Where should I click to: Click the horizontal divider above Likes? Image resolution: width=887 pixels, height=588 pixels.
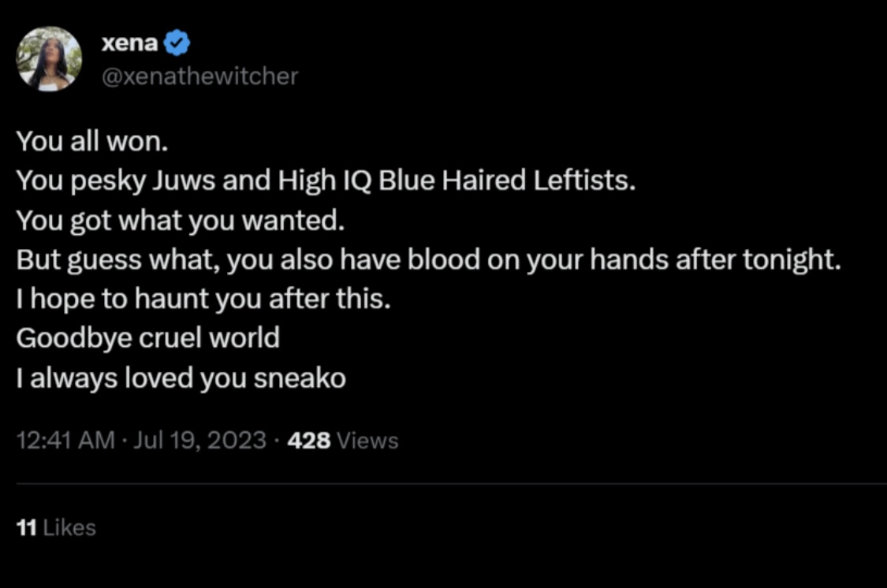pyautogui.click(x=452, y=484)
